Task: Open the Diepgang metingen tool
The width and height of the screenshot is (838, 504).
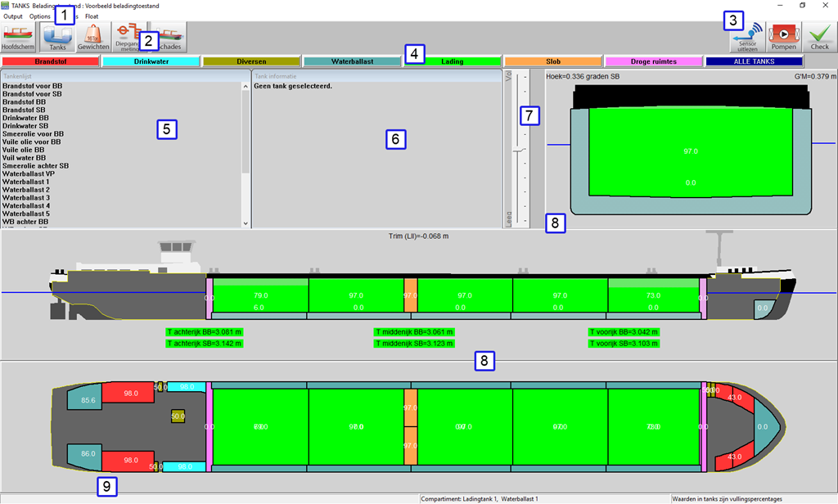Action: [x=129, y=37]
